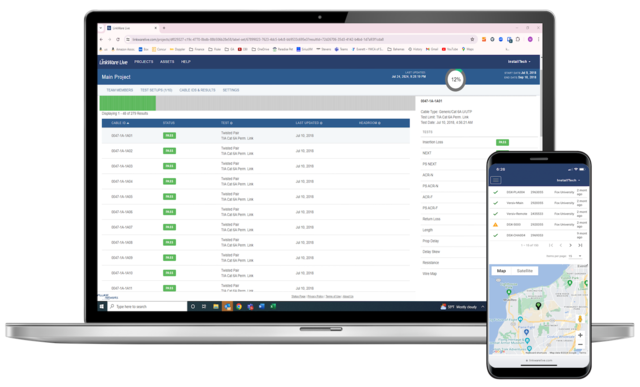Open the Test Setups tab
The image size is (640, 387).
156,90
